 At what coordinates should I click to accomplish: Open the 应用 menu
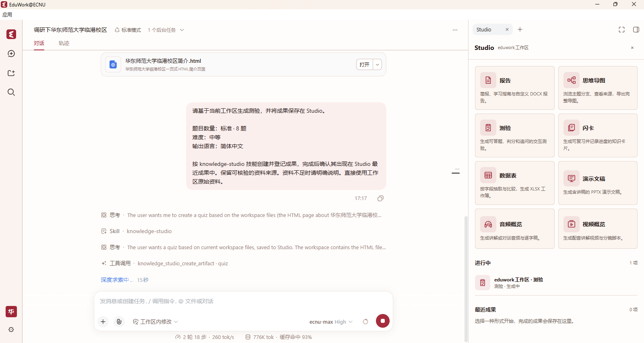7,14
